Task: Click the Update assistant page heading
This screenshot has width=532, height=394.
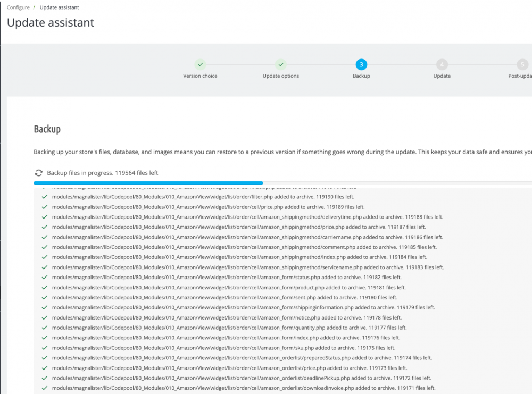Action: 50,22
